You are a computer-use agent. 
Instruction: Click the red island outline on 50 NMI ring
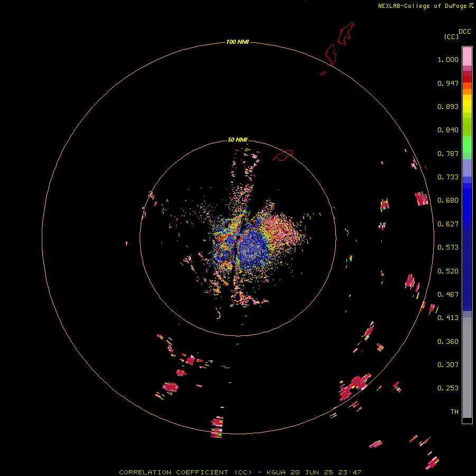click(x=283, y=155)
